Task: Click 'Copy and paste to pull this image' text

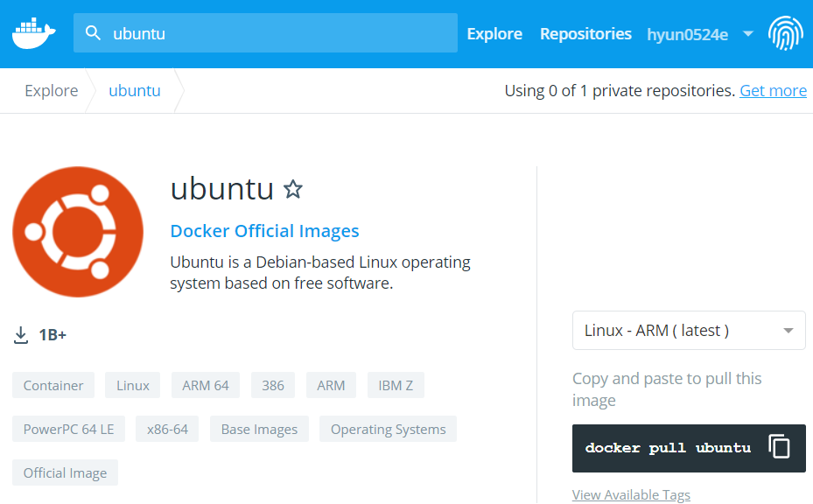Action: click(x=667, y=388)
